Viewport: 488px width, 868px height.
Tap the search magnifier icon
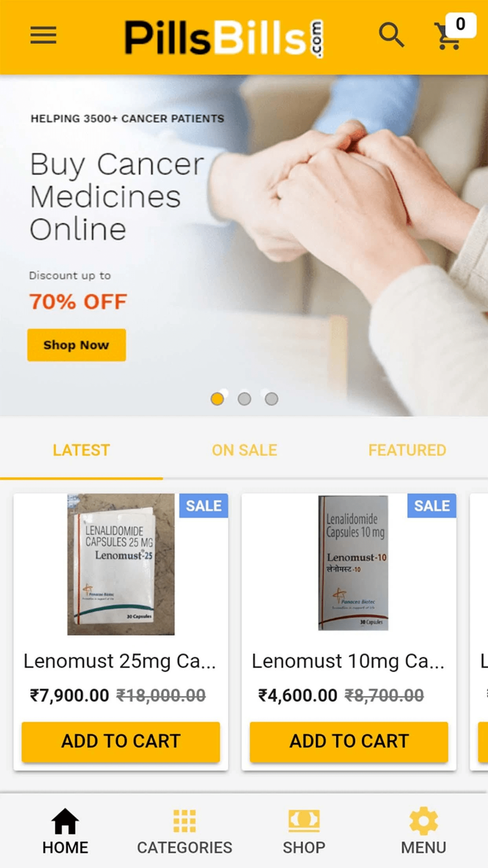tap(391, 35)
